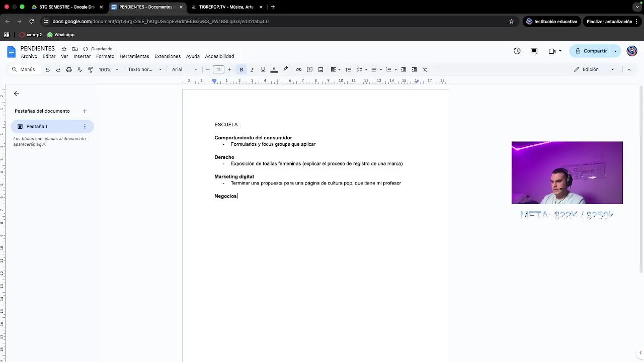
Task: Activate the paint format tool
Action: click(x=90, y=69)
